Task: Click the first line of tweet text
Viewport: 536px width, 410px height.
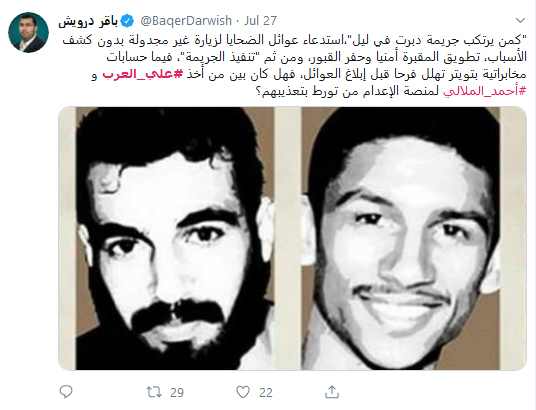Action: point(294,40)
